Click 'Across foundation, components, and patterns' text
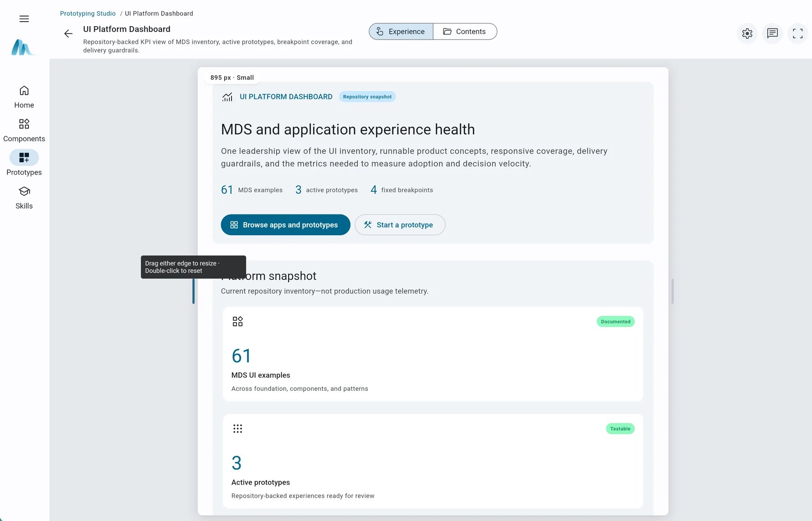The width and height of the screenshot is (812, 521). pyautogui.click(x=300, y=388)
